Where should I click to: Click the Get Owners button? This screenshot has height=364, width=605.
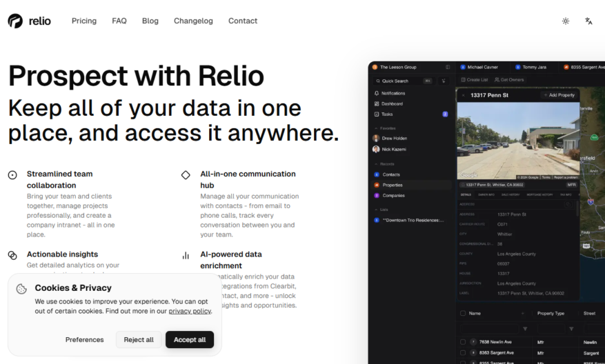point(509,80)
